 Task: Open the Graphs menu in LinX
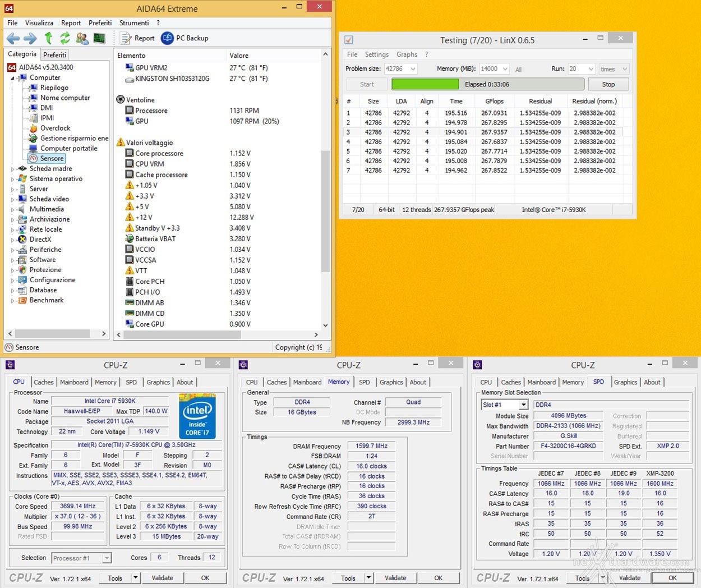407,54
